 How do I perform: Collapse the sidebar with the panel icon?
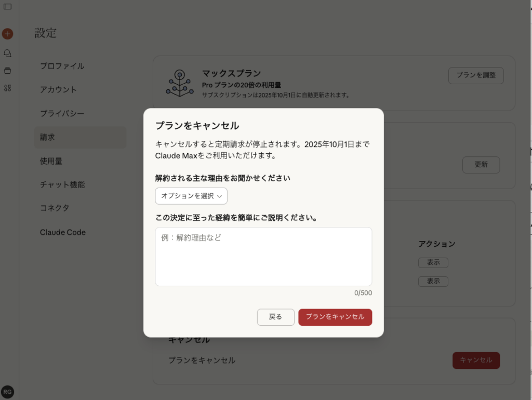coord(7,7)
